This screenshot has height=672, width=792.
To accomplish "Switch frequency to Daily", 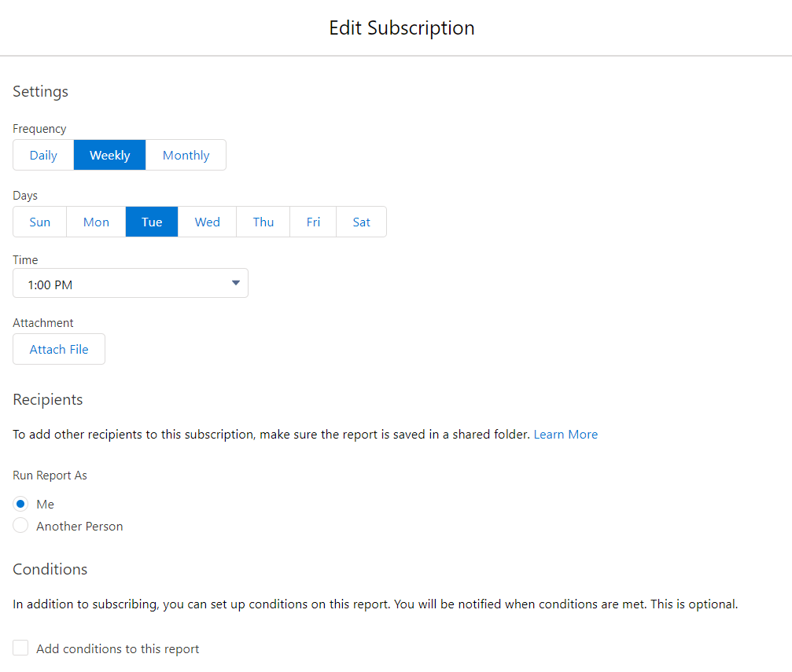I will pos(42,155).
